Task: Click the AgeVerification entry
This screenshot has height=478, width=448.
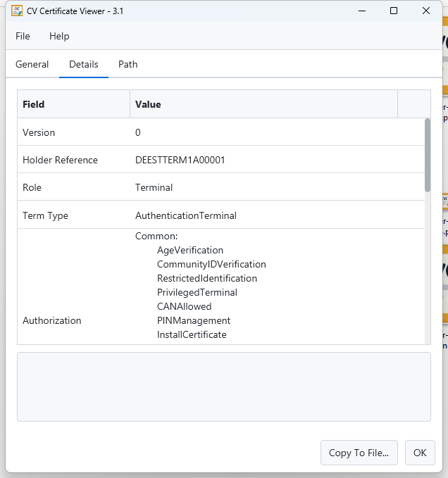Action: click(190, 251)
